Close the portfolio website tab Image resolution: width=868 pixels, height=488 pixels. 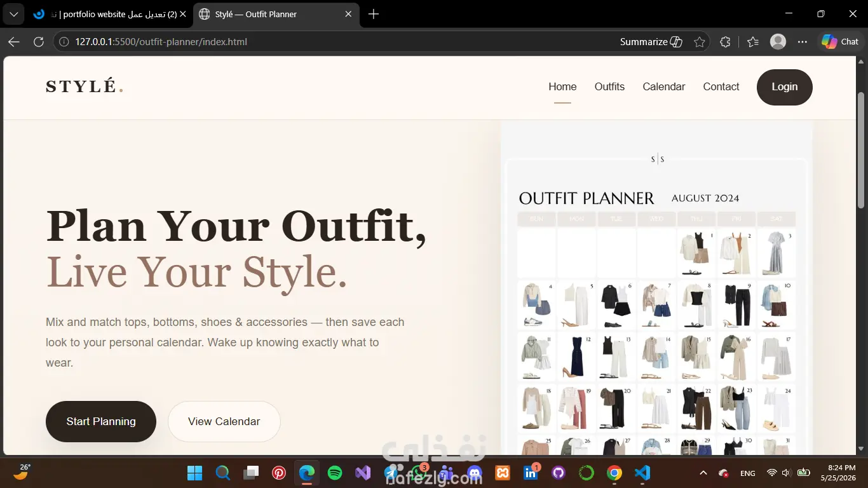pyautogui.click(x=182, y=14)
